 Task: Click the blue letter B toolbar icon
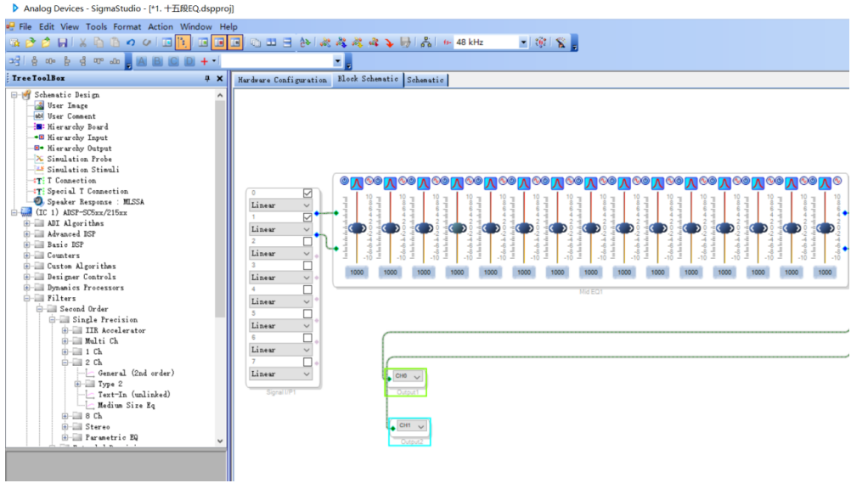(158, 61)
